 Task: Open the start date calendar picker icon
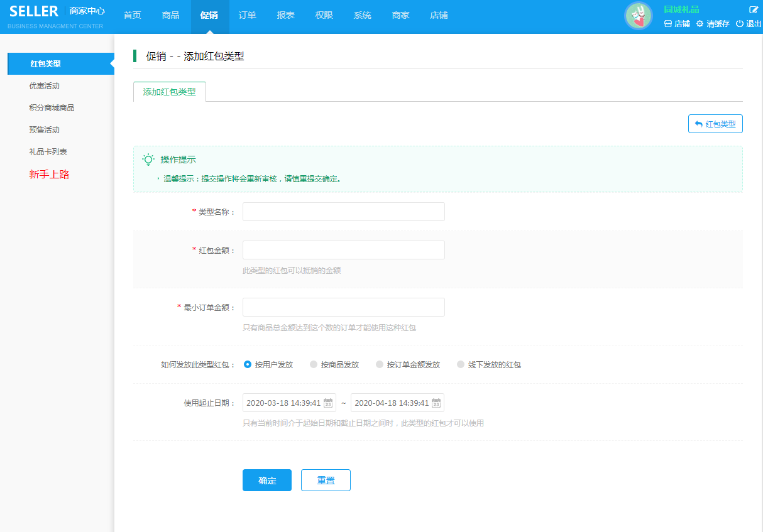point(328,403)
